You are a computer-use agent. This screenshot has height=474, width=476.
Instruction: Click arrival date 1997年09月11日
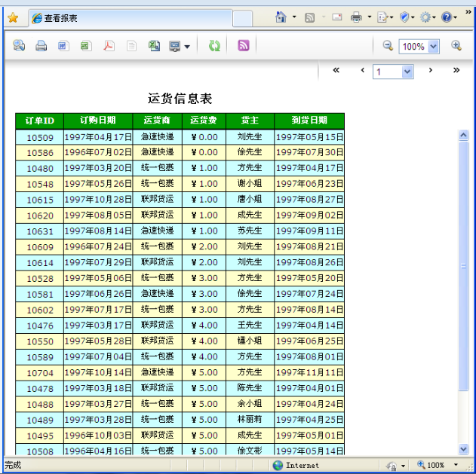pos(309,231)
